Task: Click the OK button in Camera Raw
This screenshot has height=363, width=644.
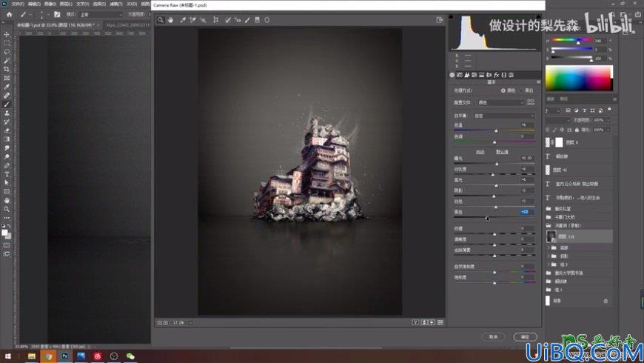Action: click(x=526, y=336)
